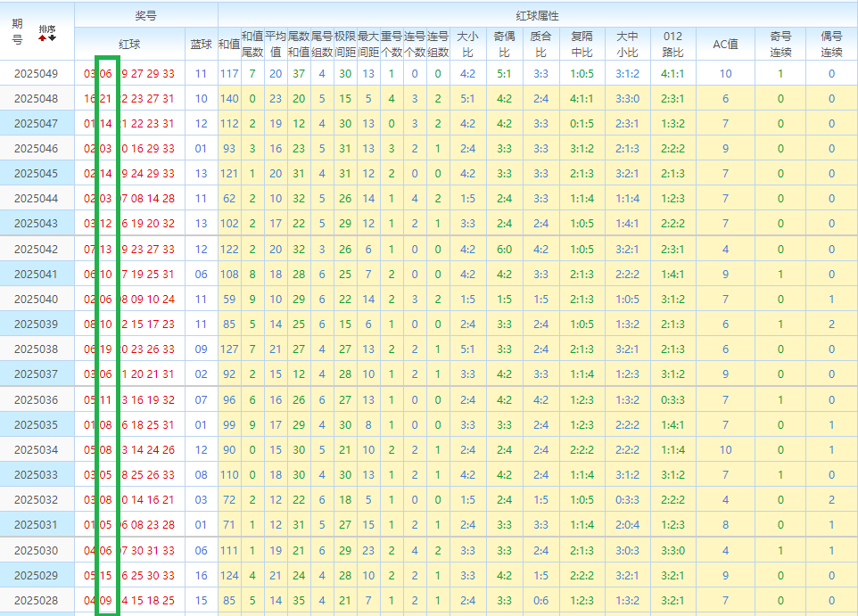858x616 pixels.
Task: Click the 重号个数 column header
Action: pyautogui.click(x=392, y=45)
